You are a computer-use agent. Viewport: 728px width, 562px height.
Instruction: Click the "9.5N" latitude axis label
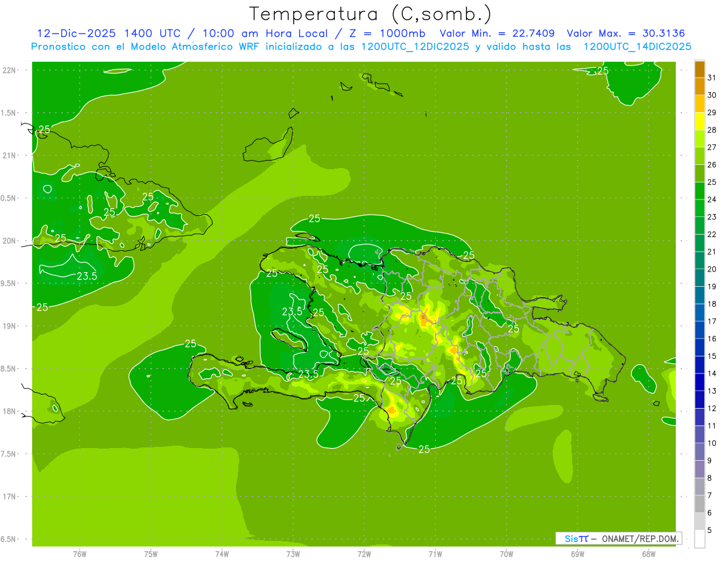(8, 283)
